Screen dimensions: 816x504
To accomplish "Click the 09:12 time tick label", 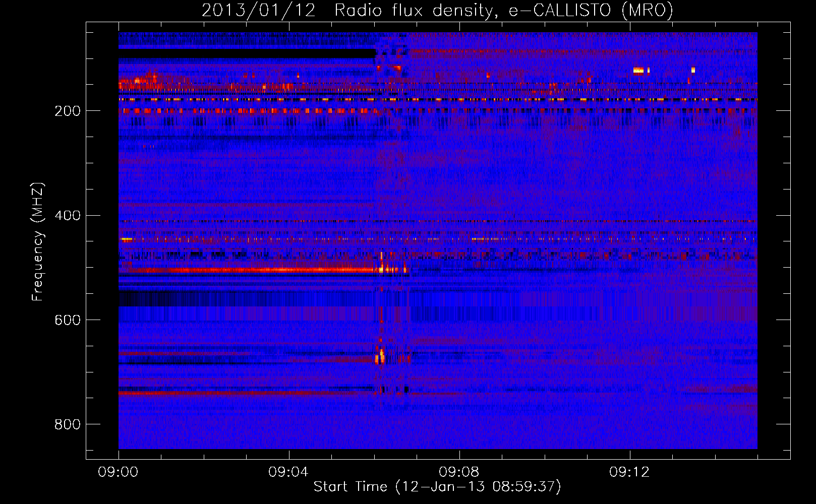I will [629, 472].
